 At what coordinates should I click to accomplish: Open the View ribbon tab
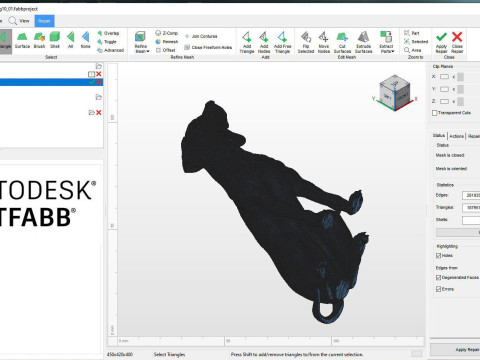19,21
